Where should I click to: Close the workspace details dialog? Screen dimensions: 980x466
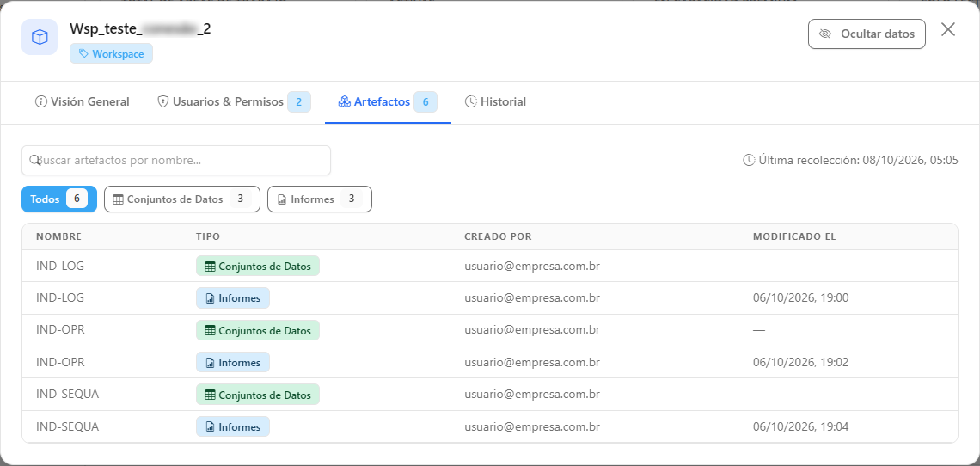coord(948,29)
